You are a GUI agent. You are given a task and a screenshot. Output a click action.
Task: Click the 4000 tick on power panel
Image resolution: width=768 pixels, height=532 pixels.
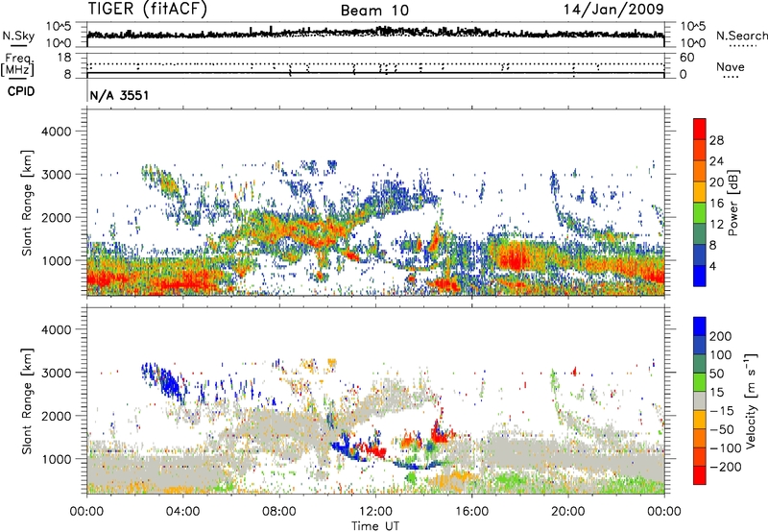pyautogui.click(x=57, y=132)
